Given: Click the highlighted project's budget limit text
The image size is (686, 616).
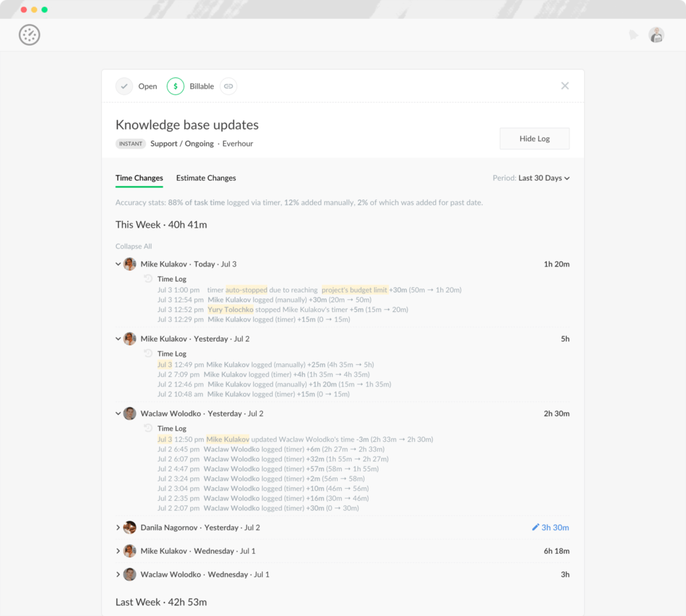Looking at the screenshot, I should tap(354, 289).
